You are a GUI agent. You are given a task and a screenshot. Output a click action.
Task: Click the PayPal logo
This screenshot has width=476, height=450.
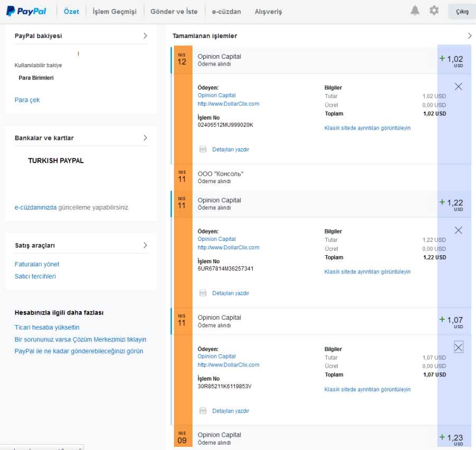click(x=26, y=11)
